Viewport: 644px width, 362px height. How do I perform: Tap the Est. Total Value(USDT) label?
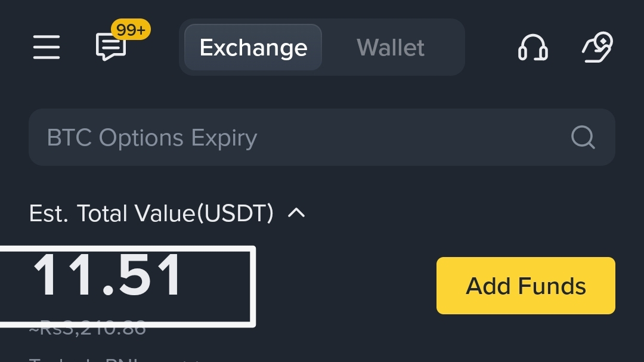151,214
